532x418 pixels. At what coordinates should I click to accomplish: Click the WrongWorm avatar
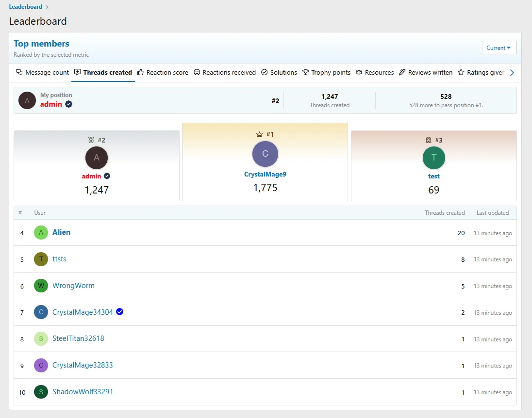click(x=41, y=286)
